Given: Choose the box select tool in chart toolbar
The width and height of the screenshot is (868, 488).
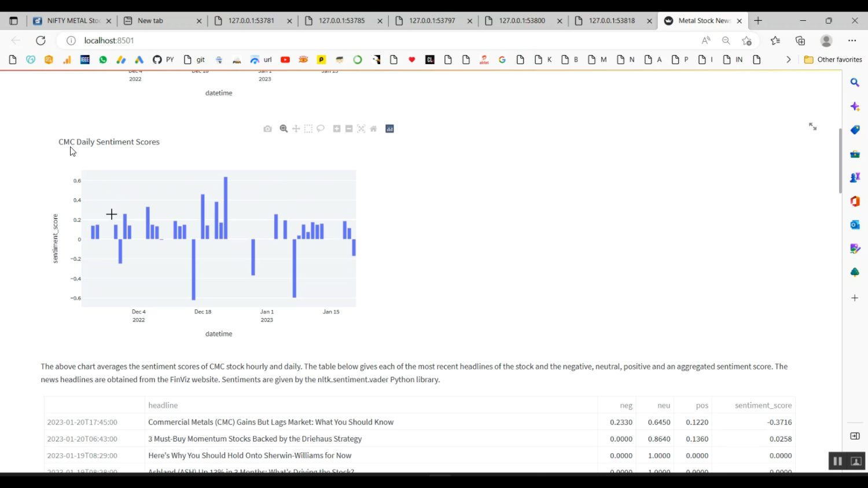Looking at the screenshot, I should [308, 129].
